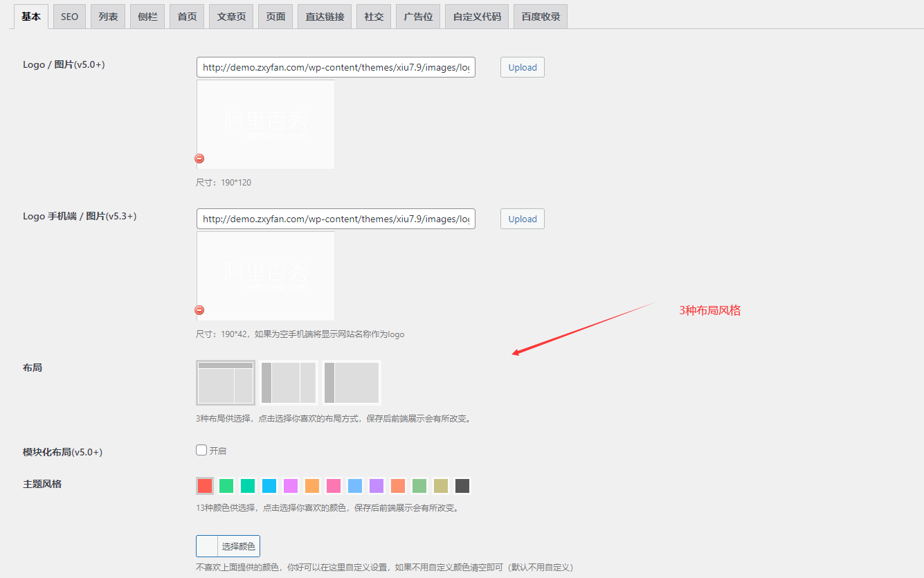Remove the mobile Logo image with red minus icon

click(199, 310)
